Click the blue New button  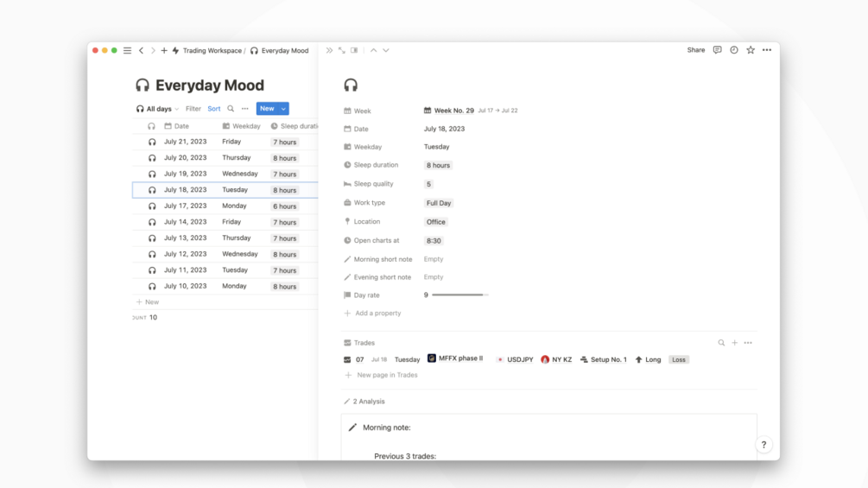pos(268,109)
